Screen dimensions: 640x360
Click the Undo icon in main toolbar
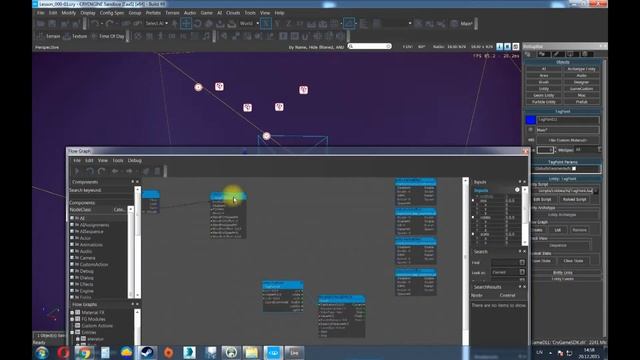click(95, 24)
